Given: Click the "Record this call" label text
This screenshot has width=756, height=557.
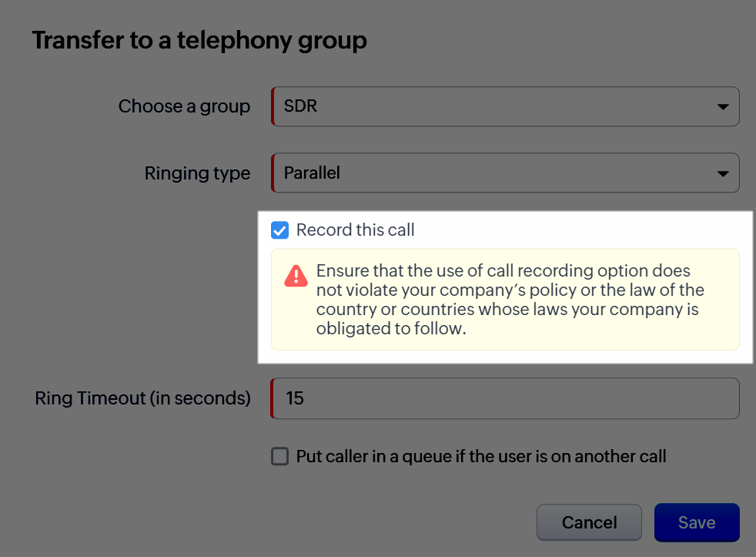Looking at the screenshot, I should tap(356, 230).
